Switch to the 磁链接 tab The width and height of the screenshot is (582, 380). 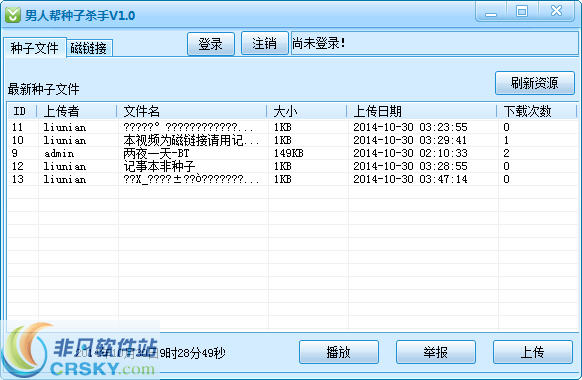tap(89, 48)
